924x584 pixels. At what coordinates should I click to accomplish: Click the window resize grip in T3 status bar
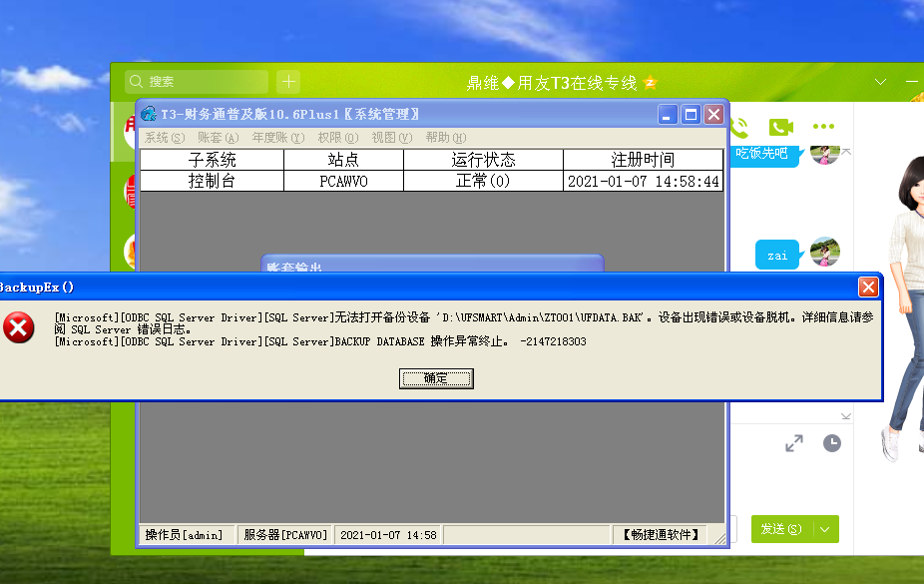point(720,537)
